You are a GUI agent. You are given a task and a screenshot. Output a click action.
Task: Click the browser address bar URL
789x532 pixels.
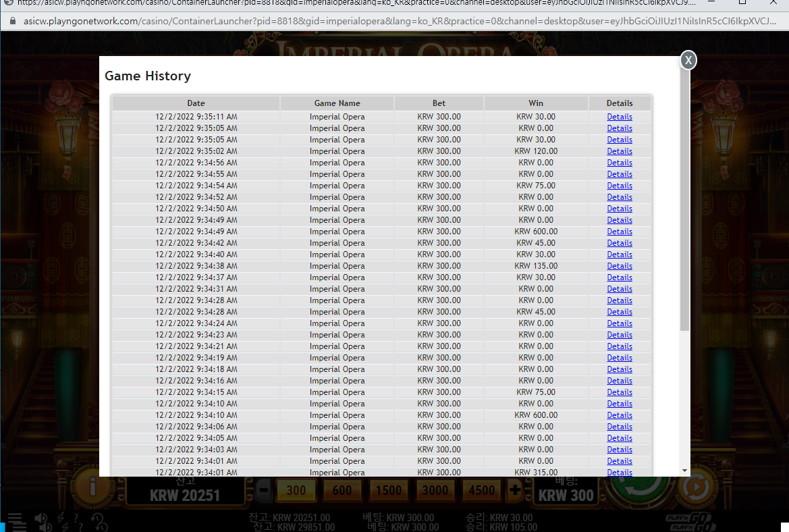400,21
